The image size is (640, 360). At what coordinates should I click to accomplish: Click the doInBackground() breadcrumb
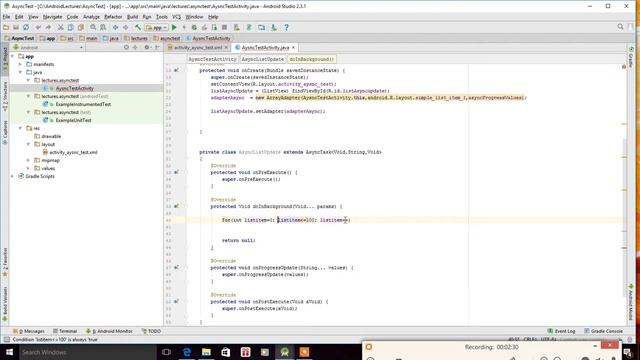[x=311, y=59]
